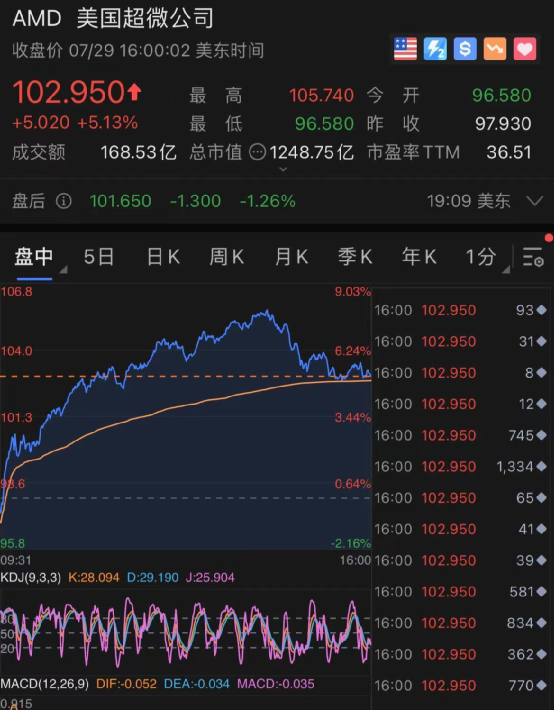Tap the diamond icon next to volume 93
Screen dimensions: 554x710
541,310
